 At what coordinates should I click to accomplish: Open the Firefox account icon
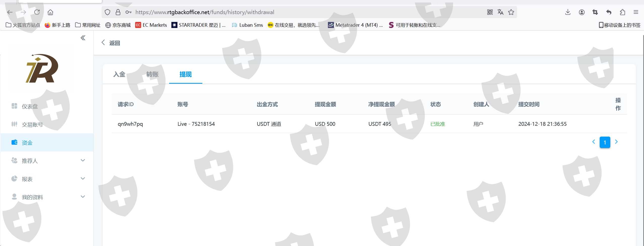[x=582, y=12]
